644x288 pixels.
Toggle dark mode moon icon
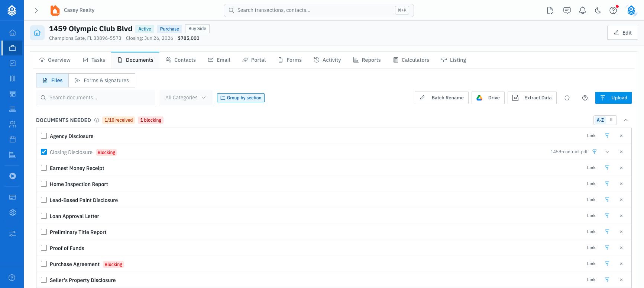598,10
